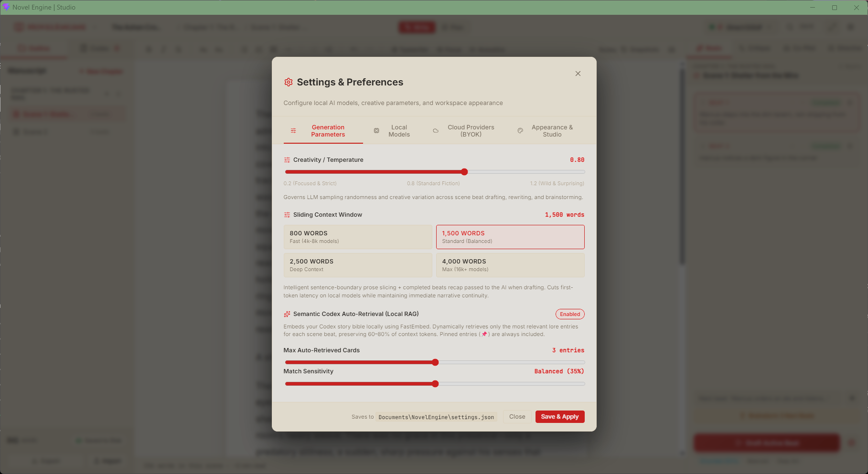868x474 pixels.
Task: Click the '0.80' temperature value
Action: [577, 160]
